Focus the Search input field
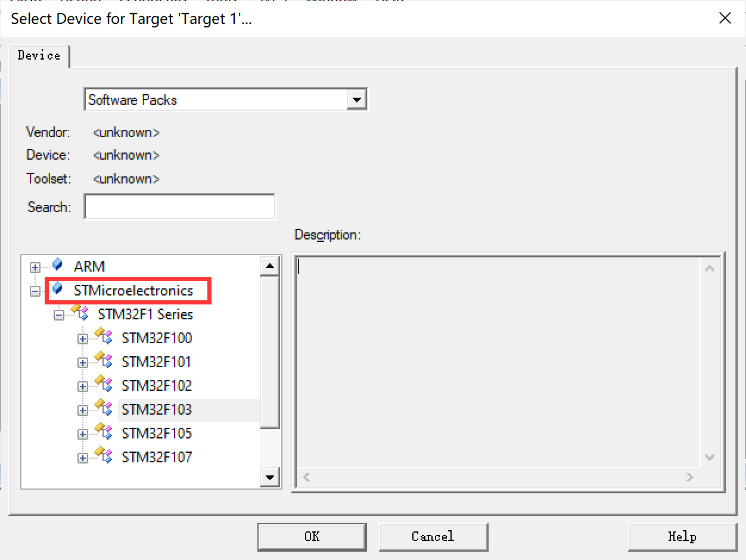 click(179, 207)
